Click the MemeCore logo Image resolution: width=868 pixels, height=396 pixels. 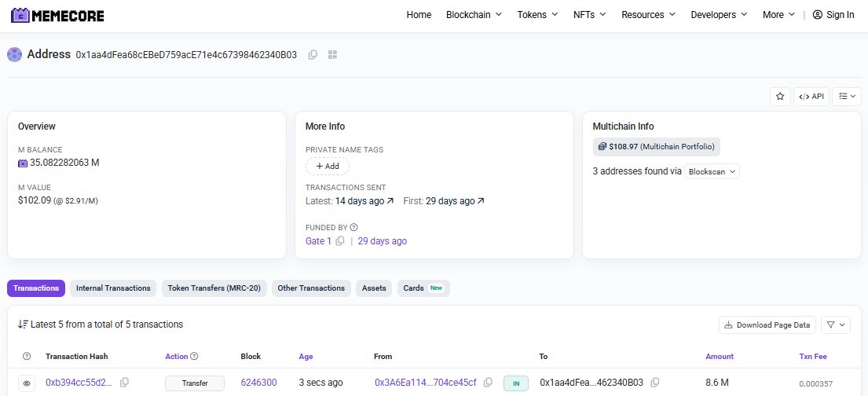coord(57,16)
